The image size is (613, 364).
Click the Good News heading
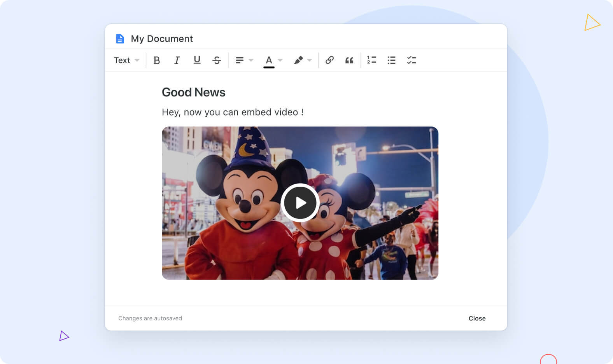pos(193,92)
